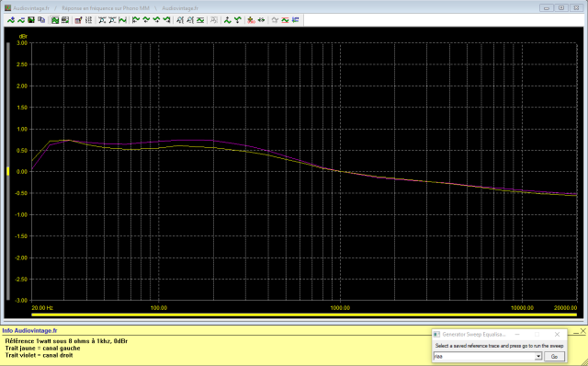588x366 pixels.
Task: Close the Generator Sweep Equalisation dialog
Action: 557,334
